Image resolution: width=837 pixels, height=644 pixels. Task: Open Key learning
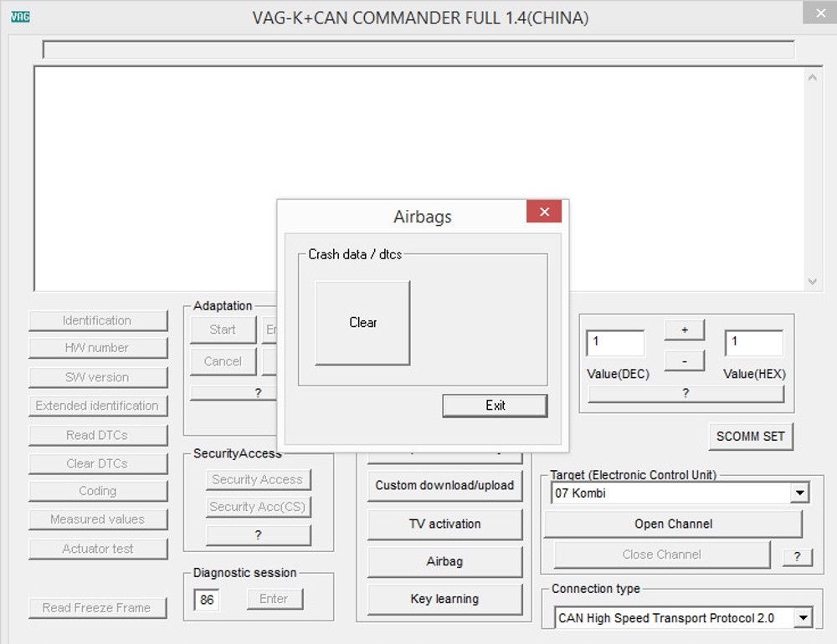[x=444, y=599]
